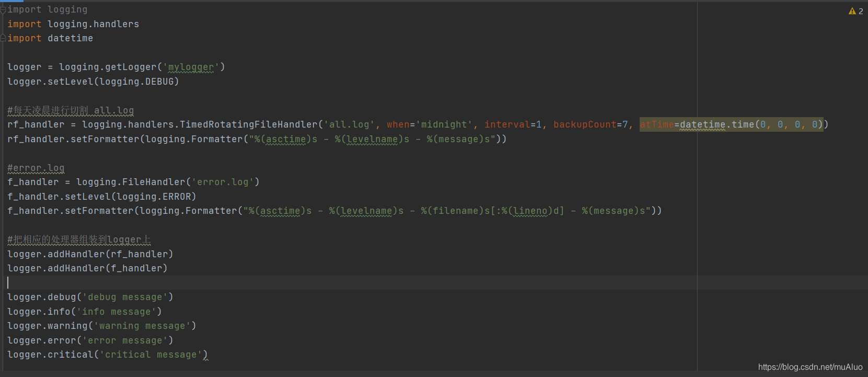Click the 'error message' string

pyautogui.click(x=125, y=340)
